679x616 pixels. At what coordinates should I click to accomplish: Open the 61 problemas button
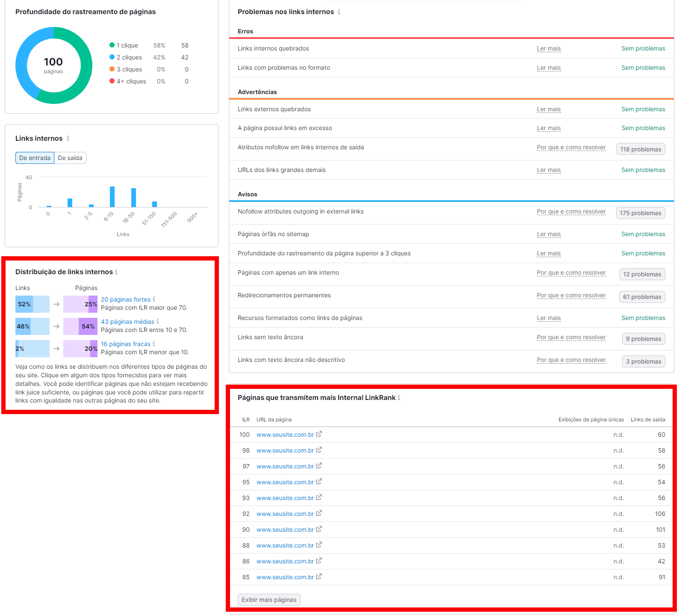point(642,297)
